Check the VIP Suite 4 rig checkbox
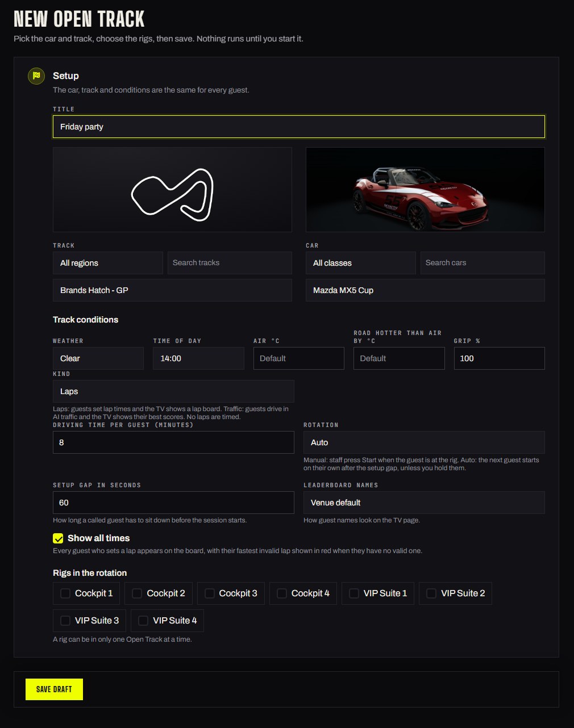 [x=143, y=621]
